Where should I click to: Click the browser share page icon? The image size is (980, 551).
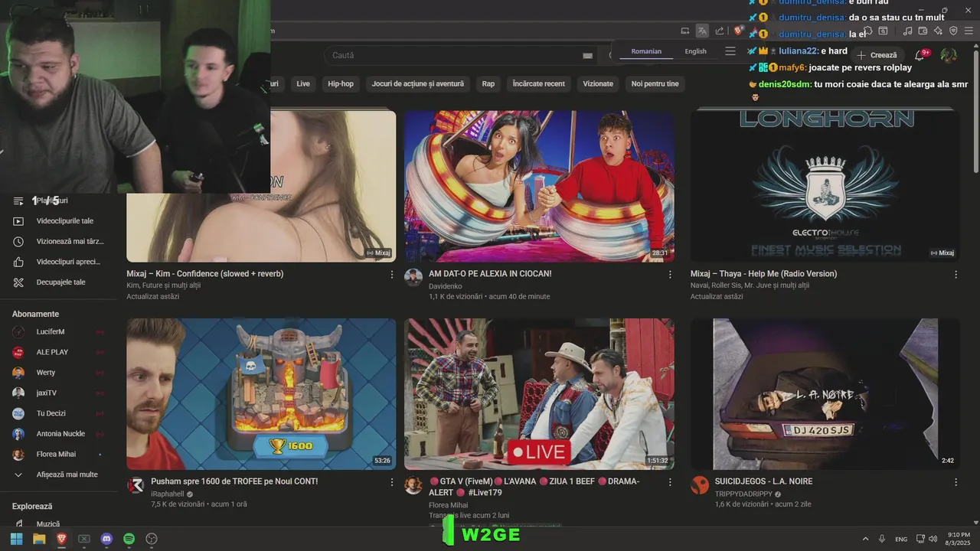pyautogui.click(x=720, y=31)
